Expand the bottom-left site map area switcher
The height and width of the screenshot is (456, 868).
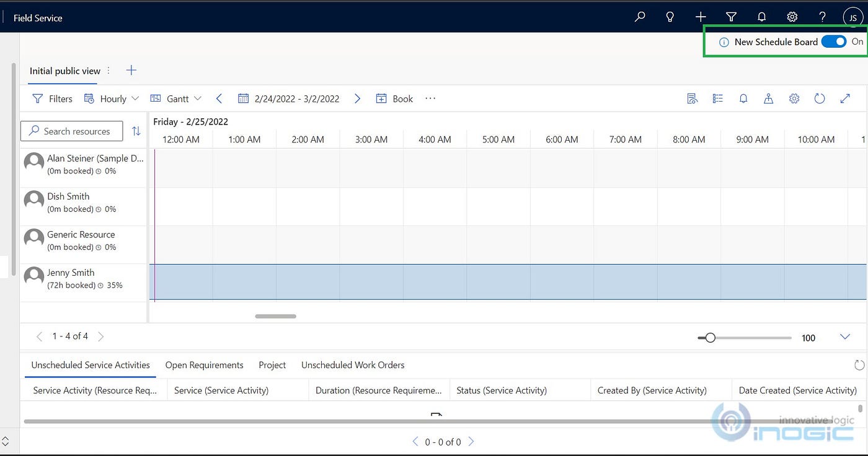coord(6,442)
